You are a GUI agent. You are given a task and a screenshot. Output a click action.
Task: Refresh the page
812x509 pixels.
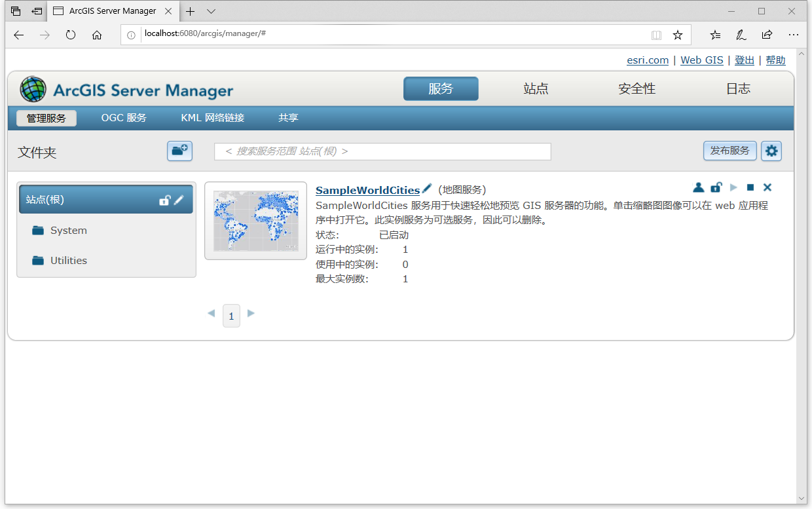[x=71, y=35]
